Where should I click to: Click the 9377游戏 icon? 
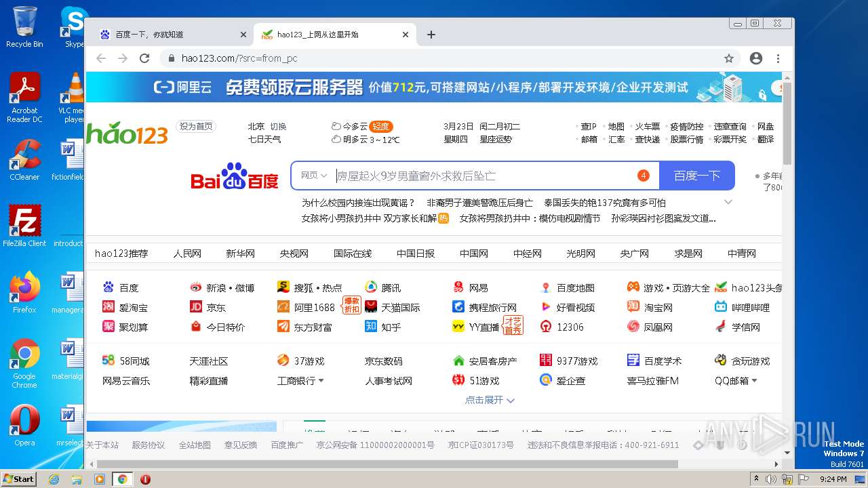click(x=546, y=361)
